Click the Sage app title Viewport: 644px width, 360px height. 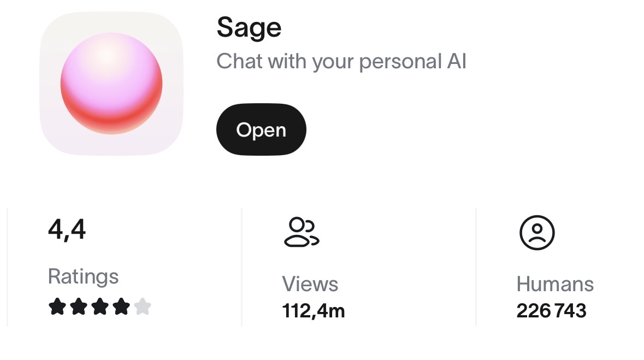[x=249, y=27]
